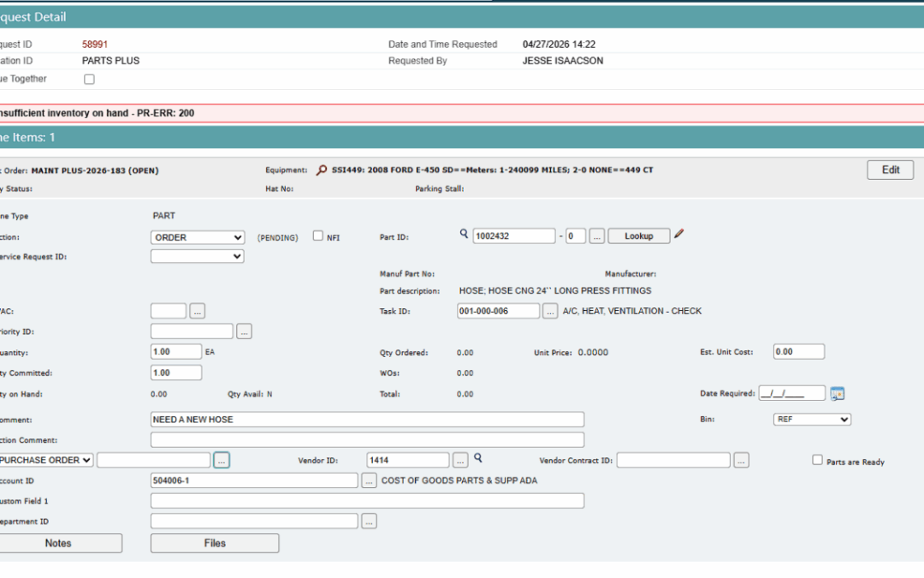The image size is (924, 578).
Task: Click the VAC input field
Action: pyautogui.click(x=169, y=311)
